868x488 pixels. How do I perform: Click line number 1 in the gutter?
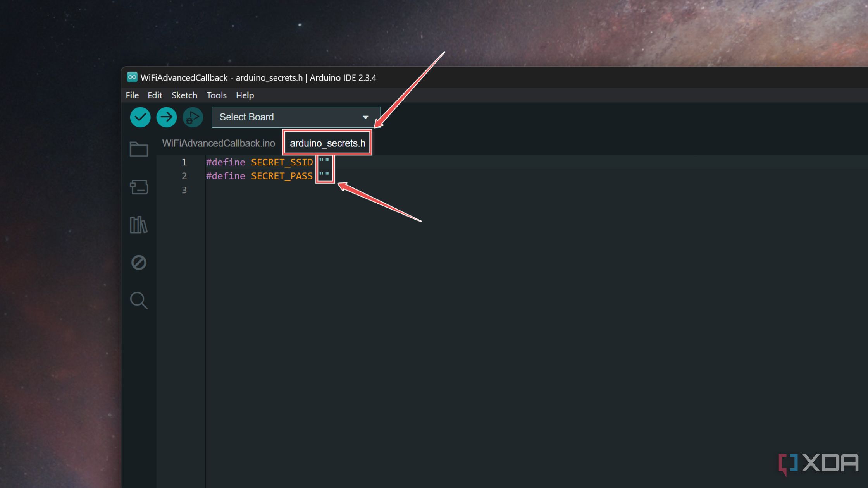[x=184, y=162]
